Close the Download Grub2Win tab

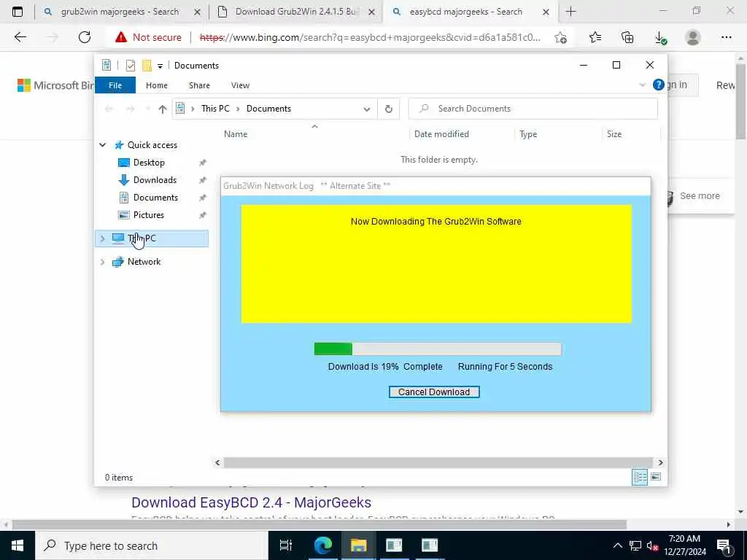tap(372, 12)
